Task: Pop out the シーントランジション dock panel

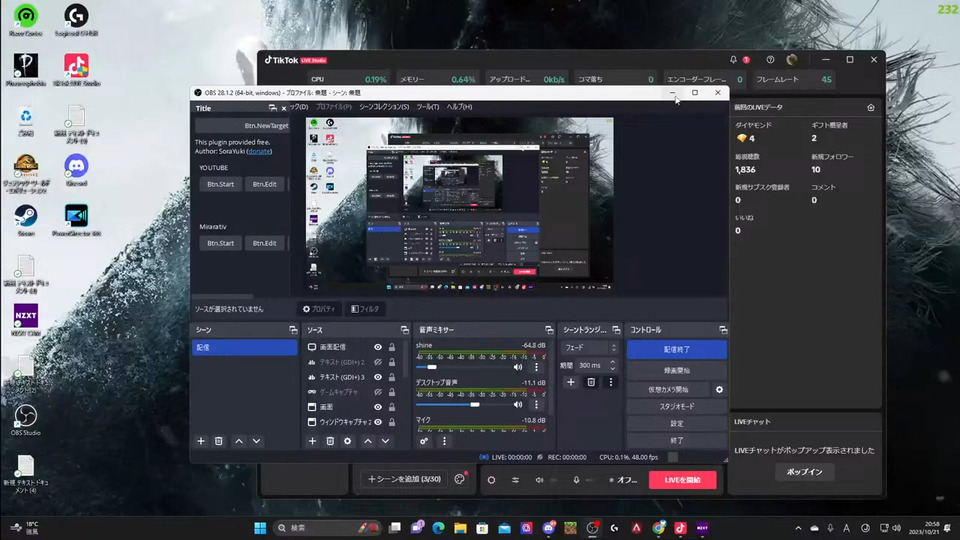Action: pos(616,330)
